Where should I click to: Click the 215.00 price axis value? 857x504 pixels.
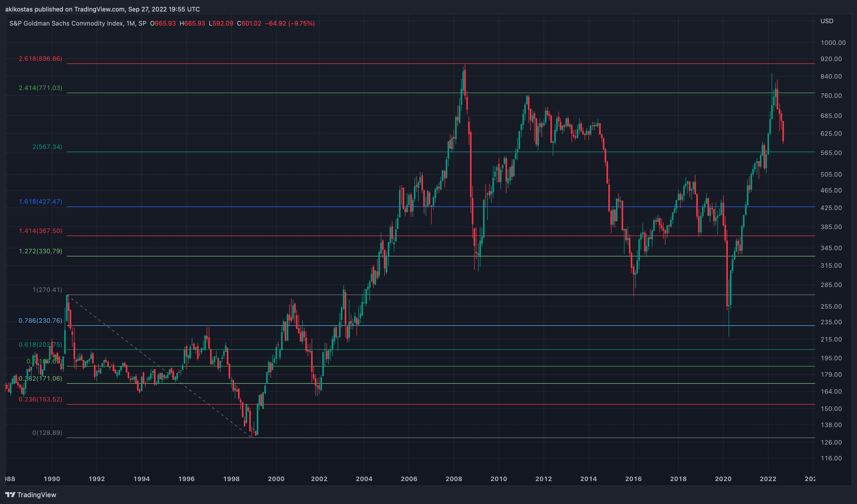click(831, 339)
